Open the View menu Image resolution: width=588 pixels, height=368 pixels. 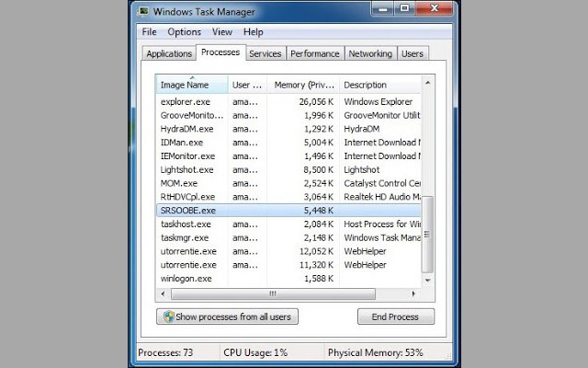click(222, 32)
